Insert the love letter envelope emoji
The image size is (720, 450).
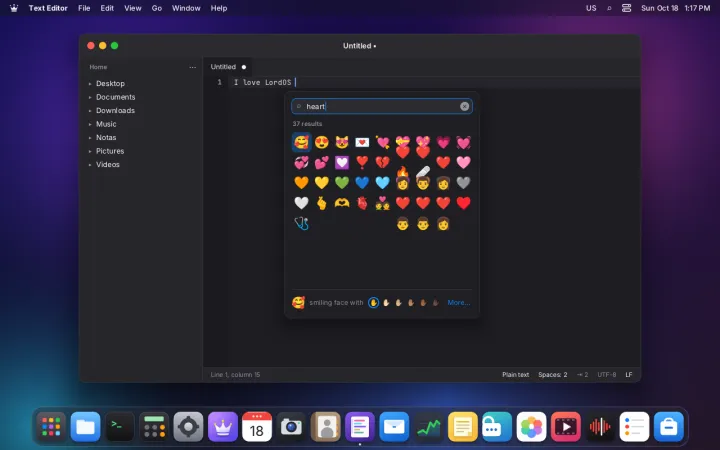(362, 142)
